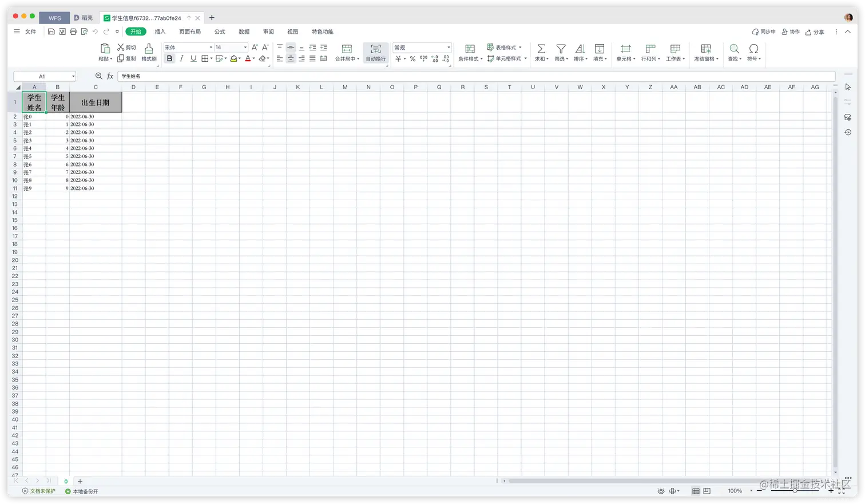Screen dimensions: 865x504
Task: Expand the Name Box dropdown arrow
Action: click(73, 77)
